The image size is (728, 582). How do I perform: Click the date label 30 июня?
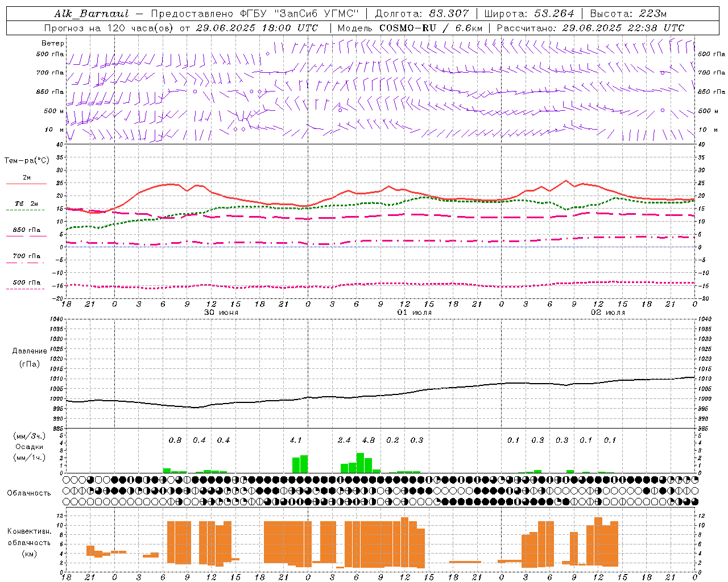[x=221, y=313]
